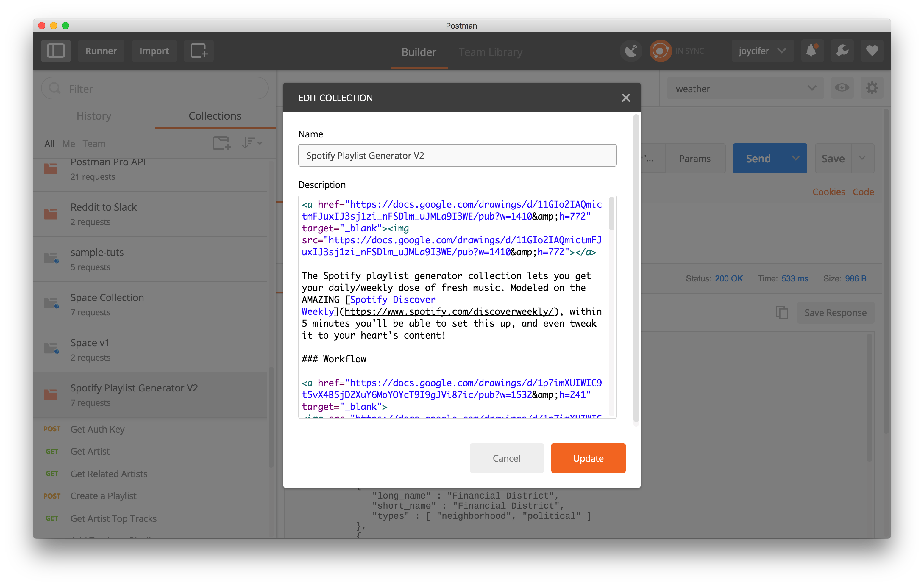The image size is (924, 586).
Task: Click the collection Name input field
Action: tap(458, 155)
